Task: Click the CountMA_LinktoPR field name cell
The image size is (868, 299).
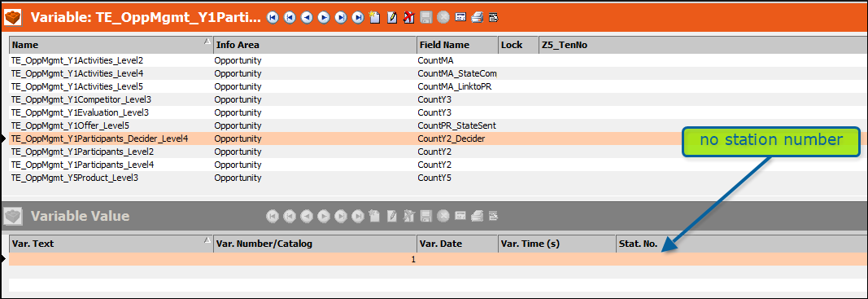Action: (457, 86)
